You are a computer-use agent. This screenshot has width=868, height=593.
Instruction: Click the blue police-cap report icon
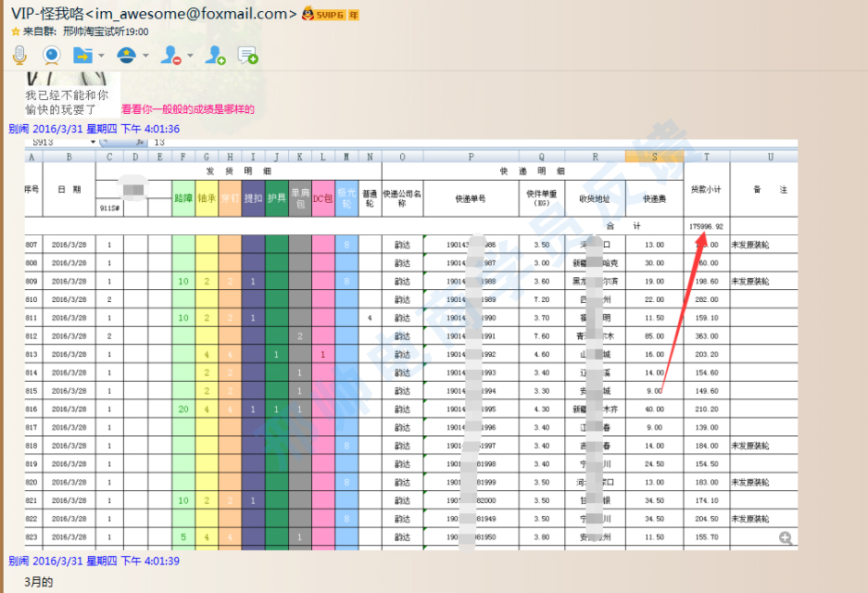(x=127, y=56)
